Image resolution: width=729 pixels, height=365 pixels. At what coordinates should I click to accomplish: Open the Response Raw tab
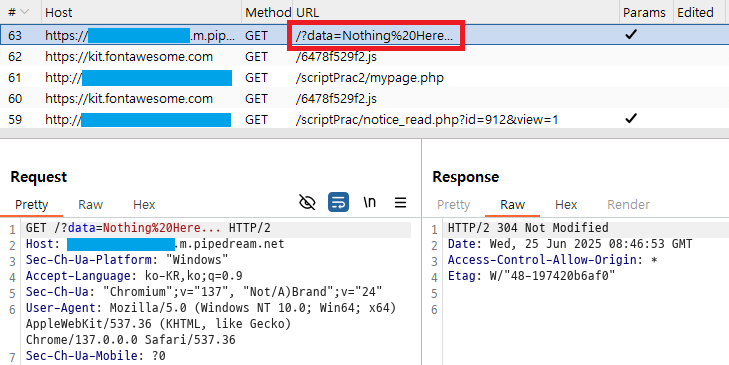(512, 205)
